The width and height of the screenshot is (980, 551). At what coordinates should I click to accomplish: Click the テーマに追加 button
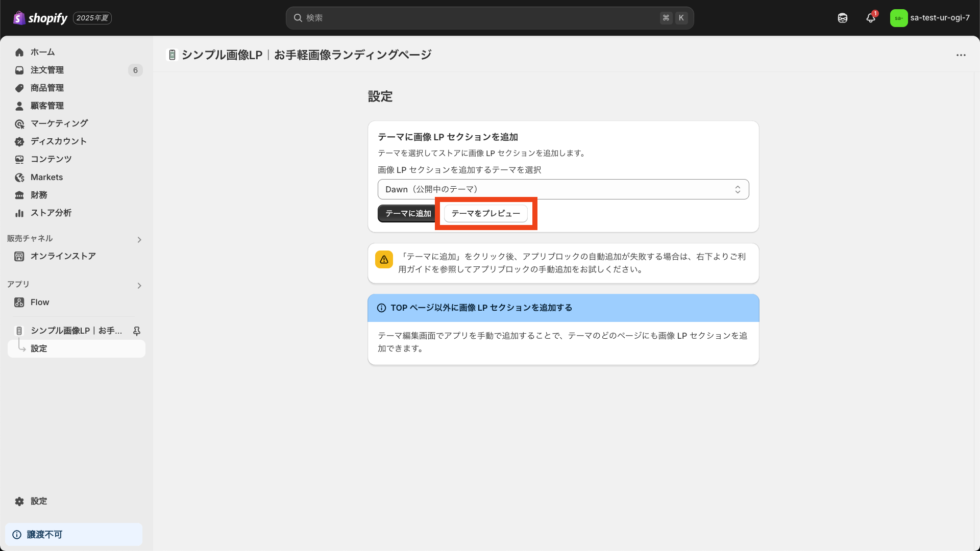click(x=407, y=213)
